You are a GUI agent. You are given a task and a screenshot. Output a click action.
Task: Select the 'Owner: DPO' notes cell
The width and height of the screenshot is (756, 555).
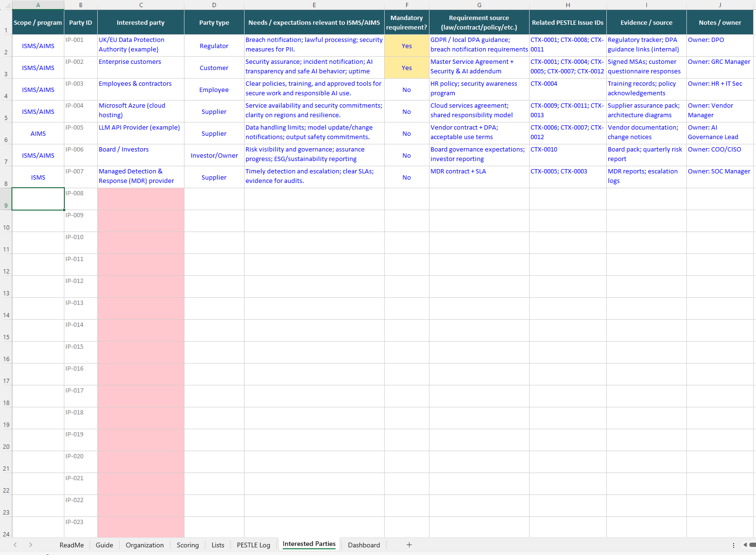tap(720, 46)
